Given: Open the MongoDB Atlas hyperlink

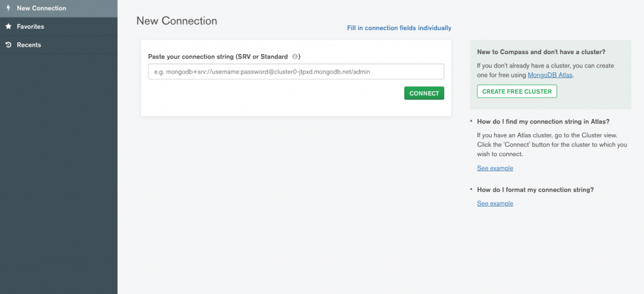Looking at the screenshot, I should 550,76.
